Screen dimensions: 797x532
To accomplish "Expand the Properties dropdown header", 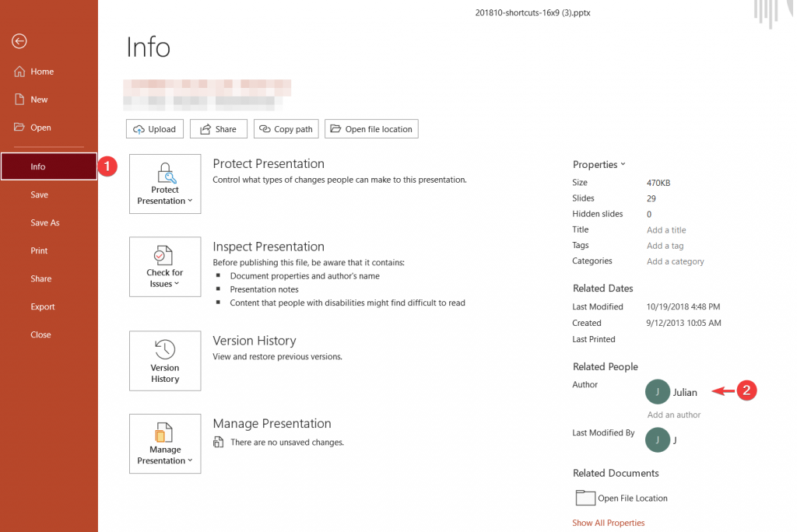I will coord(599,165).
